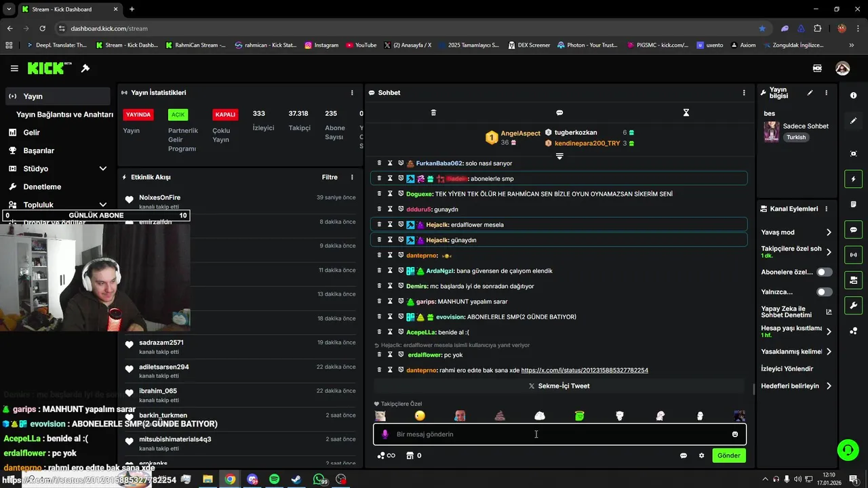This screenshot has height=488, width=868.
Task: Click the Sadece Sohbet category thumbnail
Action: point(771,132)
